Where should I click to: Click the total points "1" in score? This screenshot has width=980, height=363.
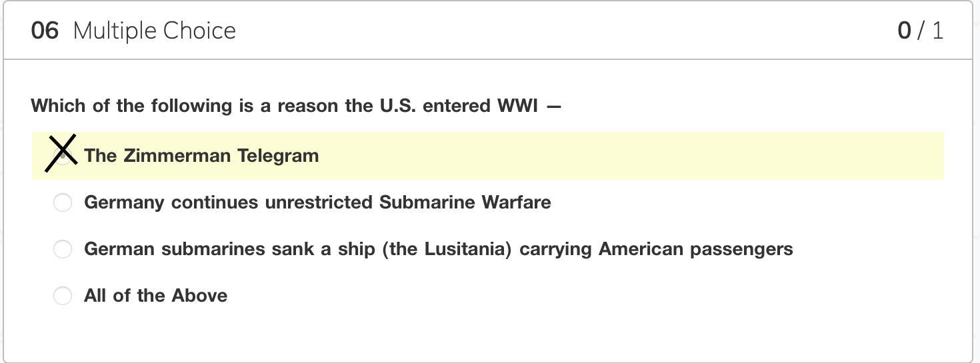coord(937,31)
